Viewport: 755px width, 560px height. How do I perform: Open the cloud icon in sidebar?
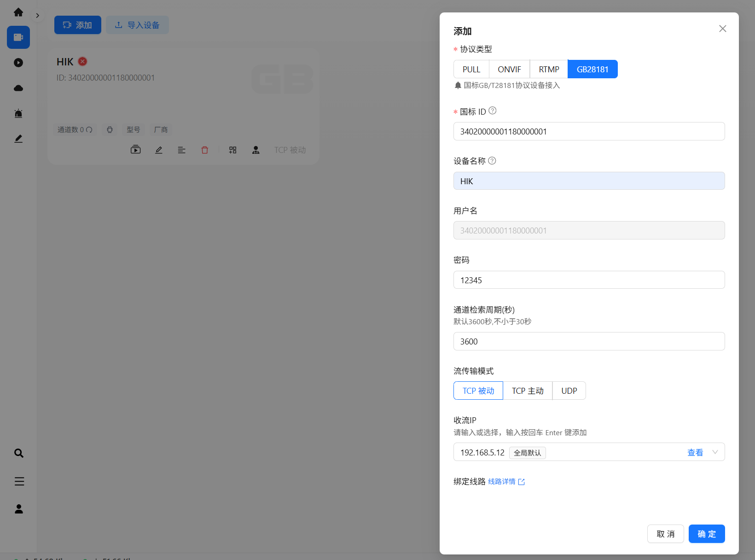[x=18, y=88]
